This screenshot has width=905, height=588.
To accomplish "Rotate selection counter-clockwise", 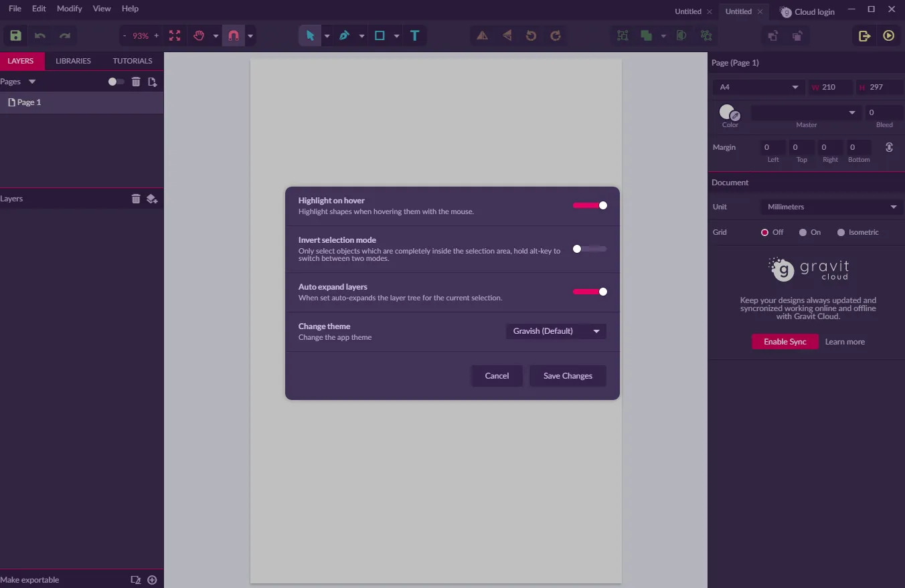I will pos(531,35).
